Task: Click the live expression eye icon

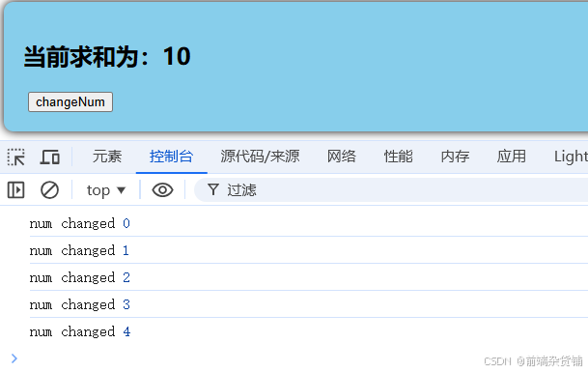Action: [x=162, y=190]
